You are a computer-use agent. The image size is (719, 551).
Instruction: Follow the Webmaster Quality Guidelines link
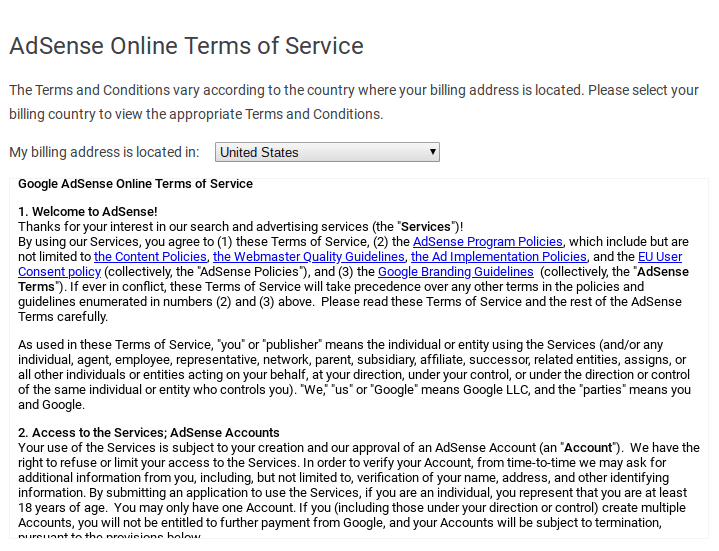click(x=309, y=257)
